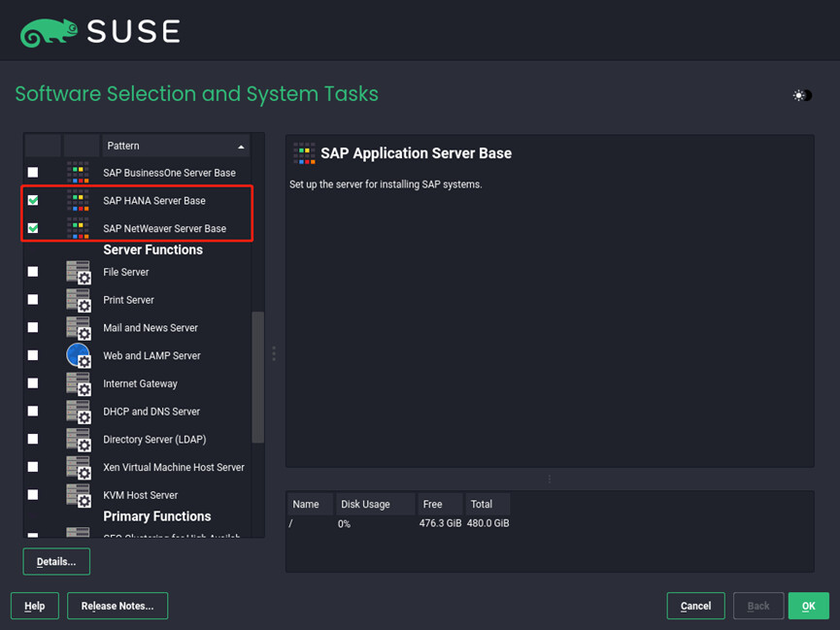
Task: Open the Release Notes
Action: [118, 606]
